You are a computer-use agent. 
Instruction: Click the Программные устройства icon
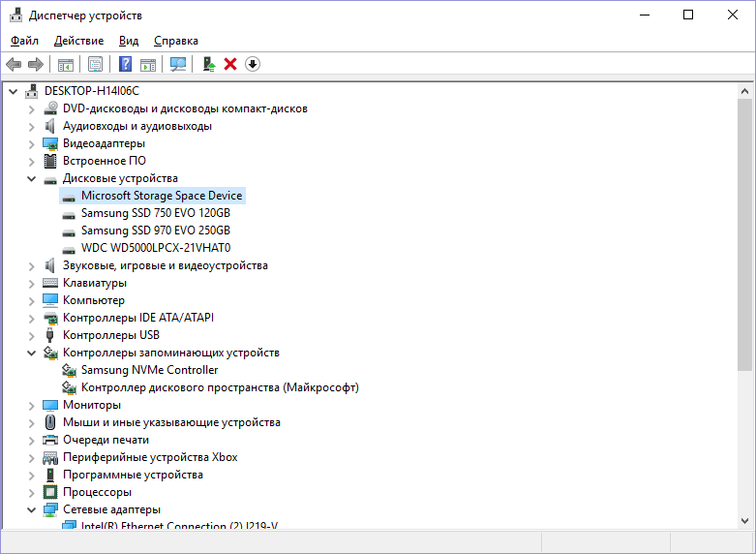[50, 475]
